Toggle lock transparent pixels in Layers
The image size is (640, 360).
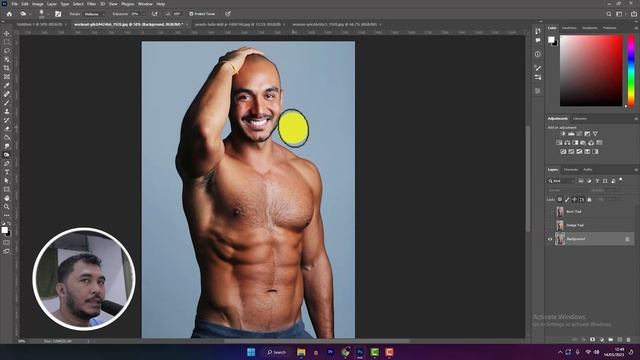click(560, 200)
